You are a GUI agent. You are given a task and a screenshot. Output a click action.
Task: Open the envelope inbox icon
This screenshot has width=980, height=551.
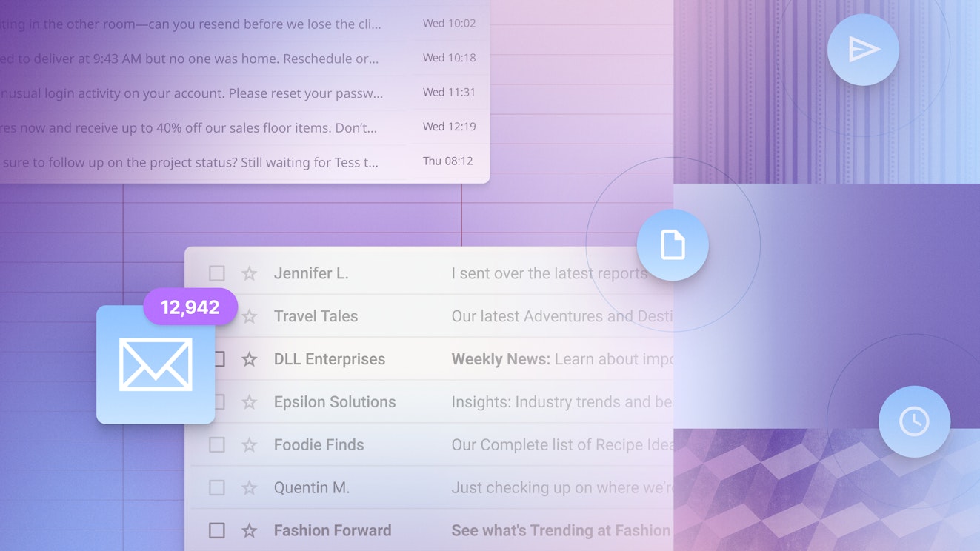coord(155,364)
